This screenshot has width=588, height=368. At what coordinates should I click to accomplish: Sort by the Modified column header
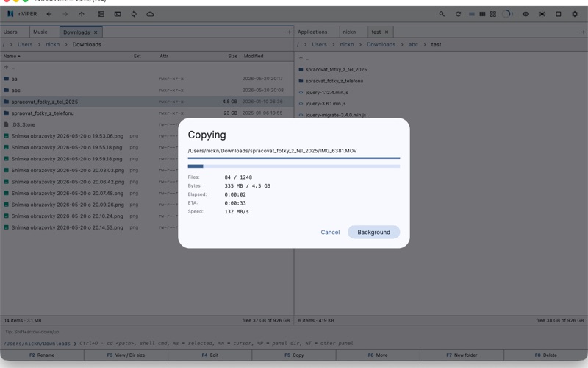[254, 56]
